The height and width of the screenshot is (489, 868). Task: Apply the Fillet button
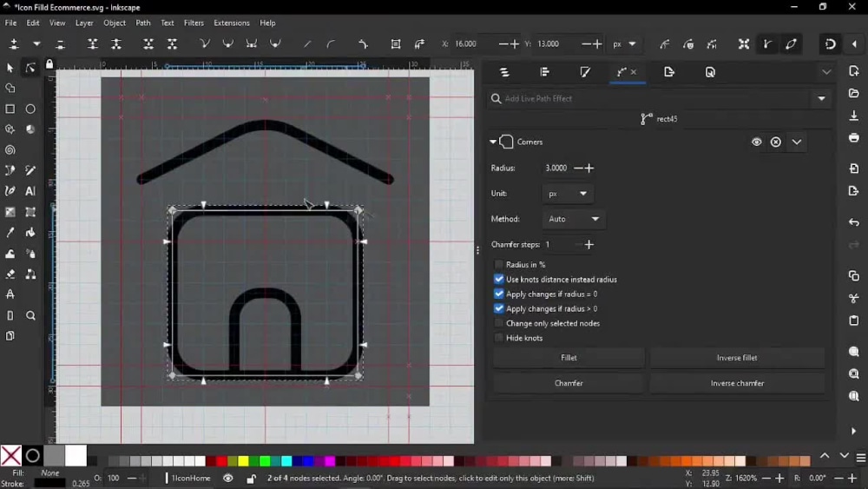pos(569,358)
